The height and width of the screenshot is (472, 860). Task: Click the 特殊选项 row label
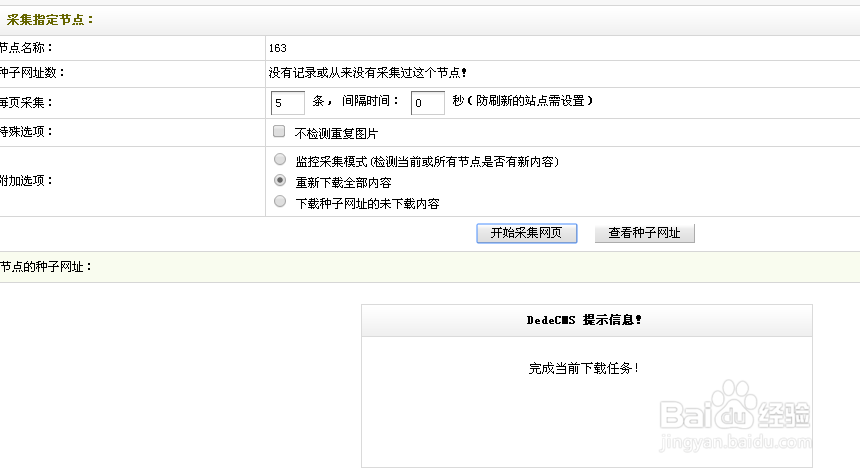27,132
